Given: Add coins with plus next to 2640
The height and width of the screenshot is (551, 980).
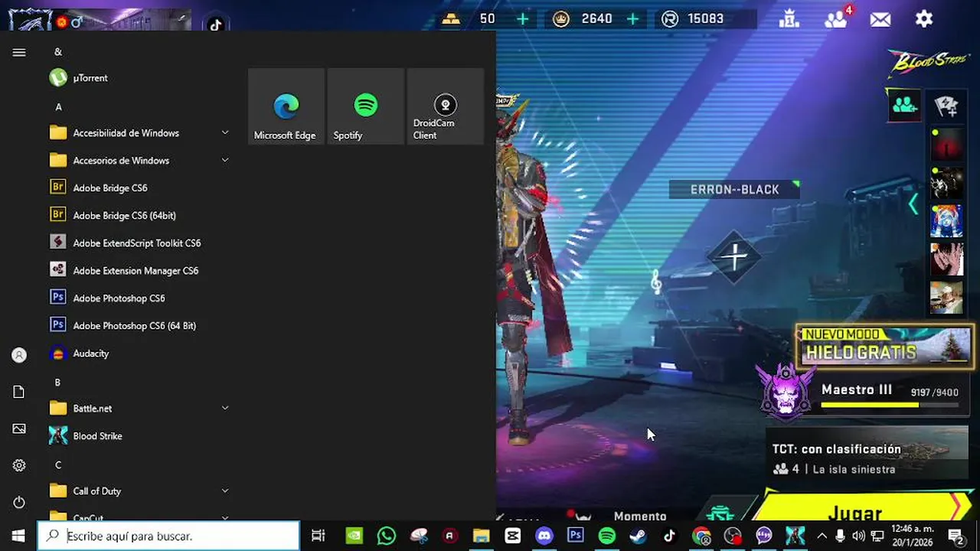Looking at the screenshot, I should [x=632, y=19].
